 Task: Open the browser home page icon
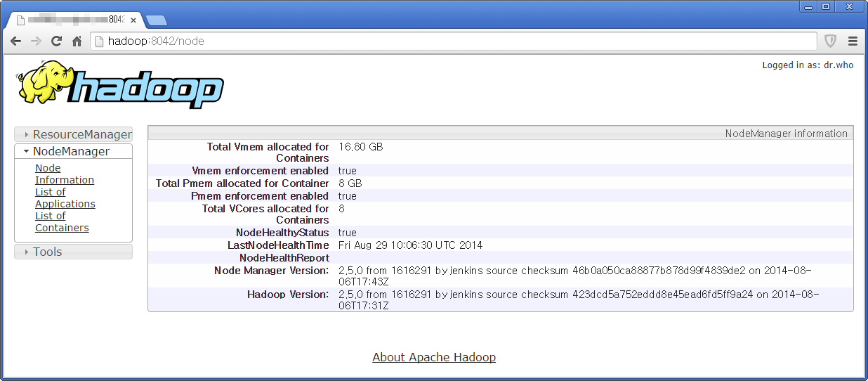77,41
